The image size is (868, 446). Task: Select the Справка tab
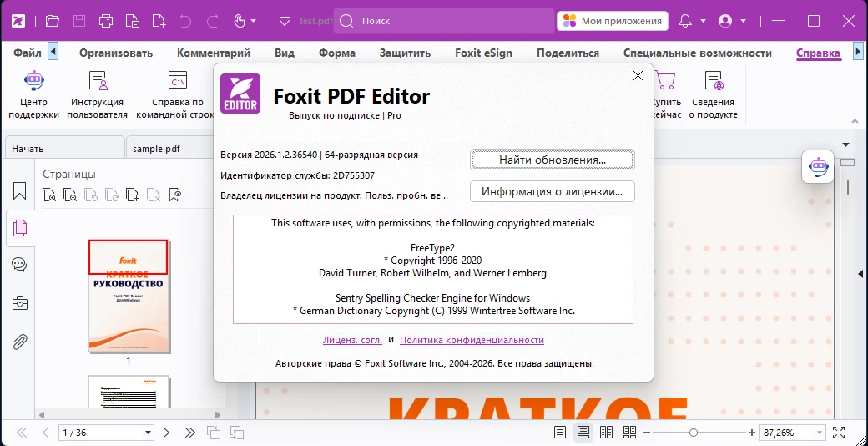coord(818,53)
